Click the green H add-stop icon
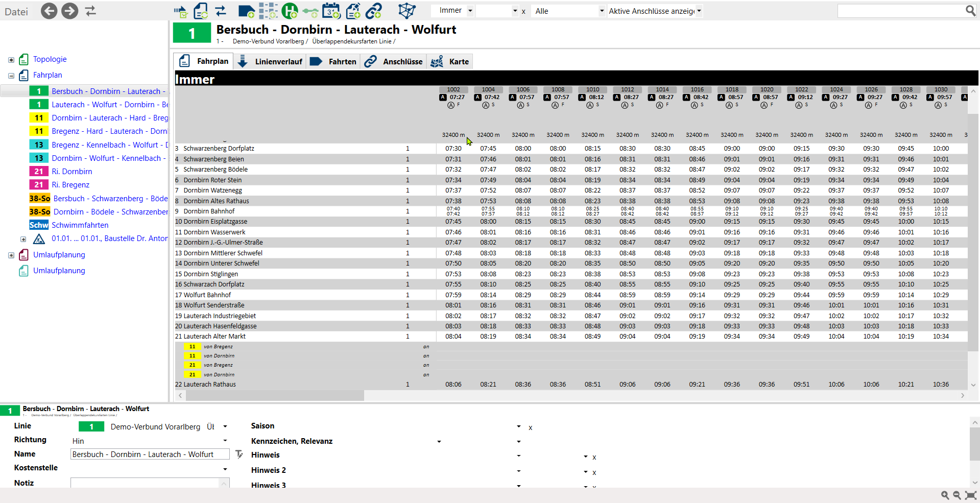The height and width of the screenshot is (503, 980). pos(290,11)
